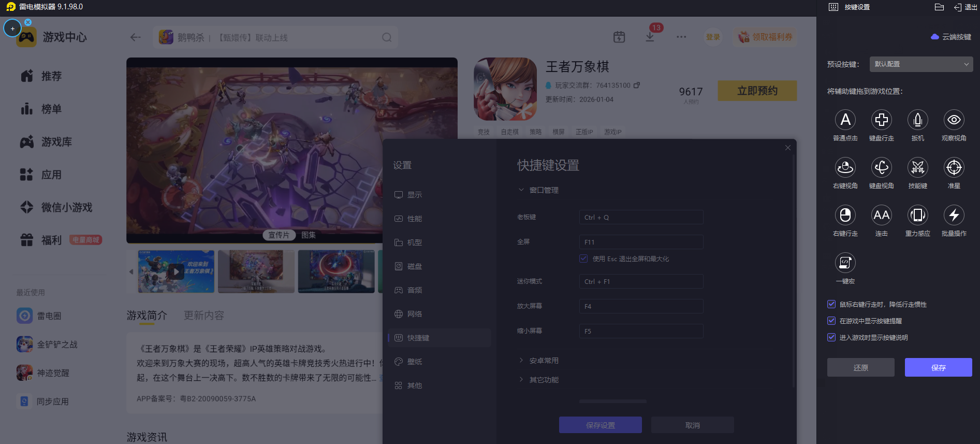Open the calendar check-in icon
Screen dimensions: 980x444
[x=619, y=37]
